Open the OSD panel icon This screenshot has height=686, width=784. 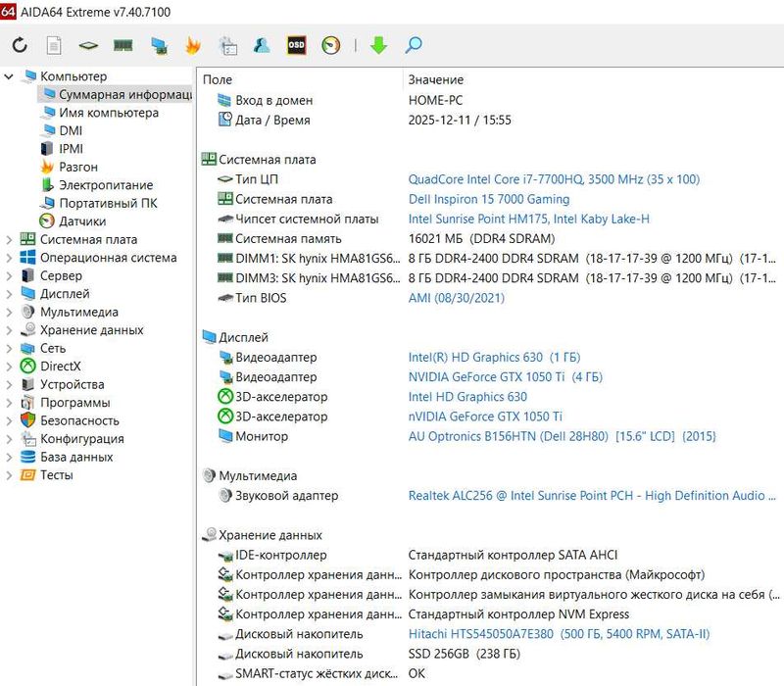pos(296,45)
